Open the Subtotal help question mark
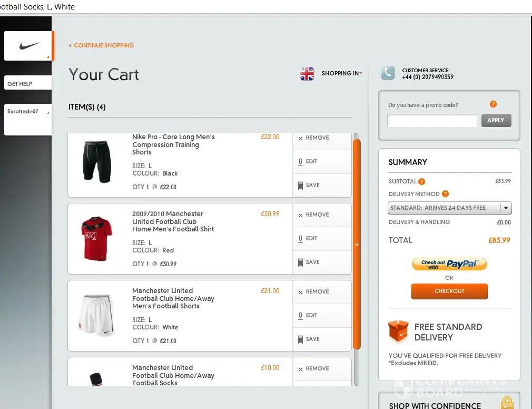532x409 pixels. (421, 182)
